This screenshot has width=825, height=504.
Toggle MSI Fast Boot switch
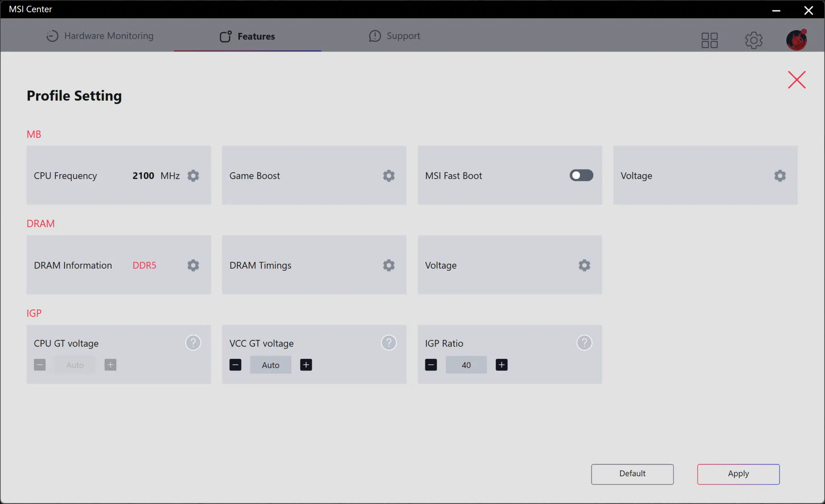point(581,175)
